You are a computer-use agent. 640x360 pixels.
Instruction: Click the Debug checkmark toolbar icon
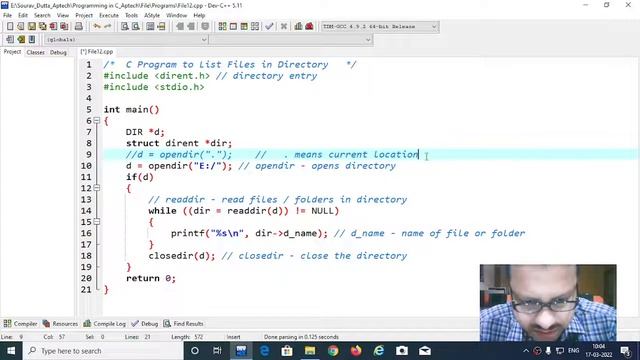(x=269, y=27)
